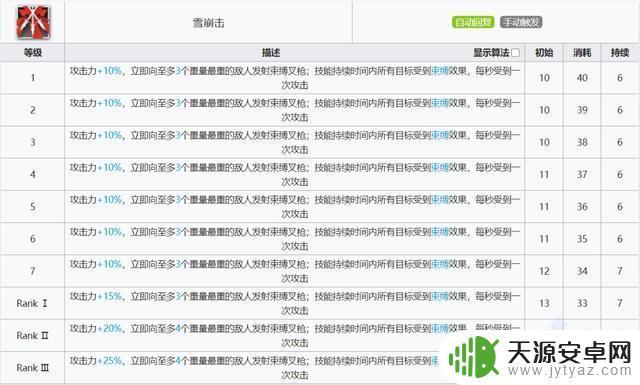640x385 pixels.
Task: Click 消耗 value 34 in level 7 row
Action: tap(582, 271)
